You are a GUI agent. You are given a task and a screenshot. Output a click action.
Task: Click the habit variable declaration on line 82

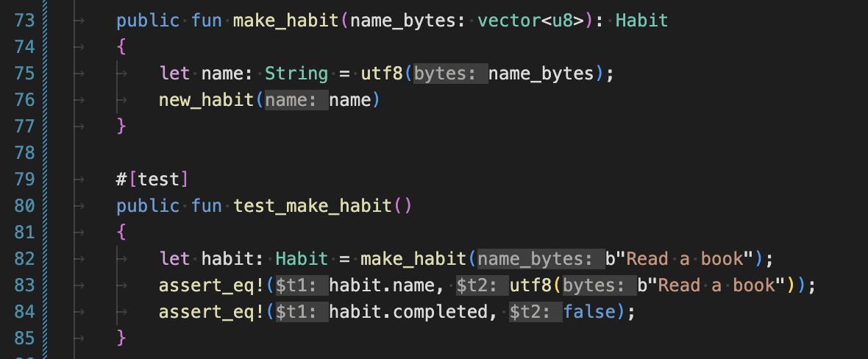[227, 259]
